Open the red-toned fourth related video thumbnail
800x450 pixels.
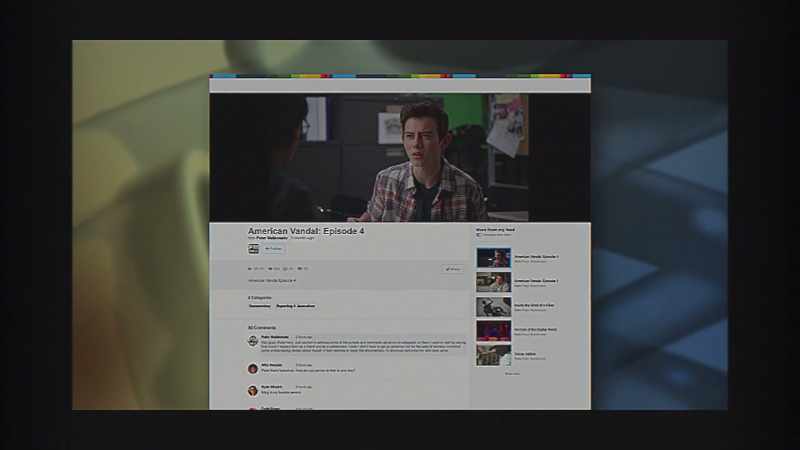tap(493, 331)
